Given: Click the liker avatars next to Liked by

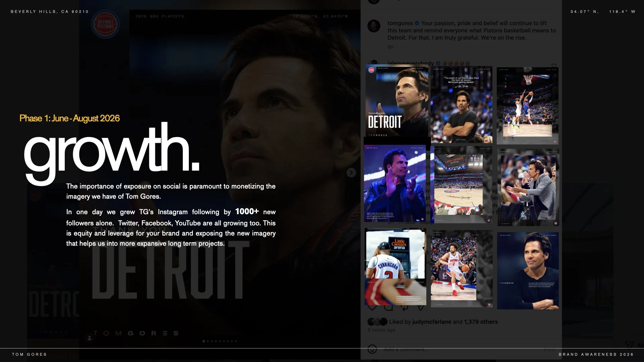Looking at the screenshot, I should click(x=377, y=322).
